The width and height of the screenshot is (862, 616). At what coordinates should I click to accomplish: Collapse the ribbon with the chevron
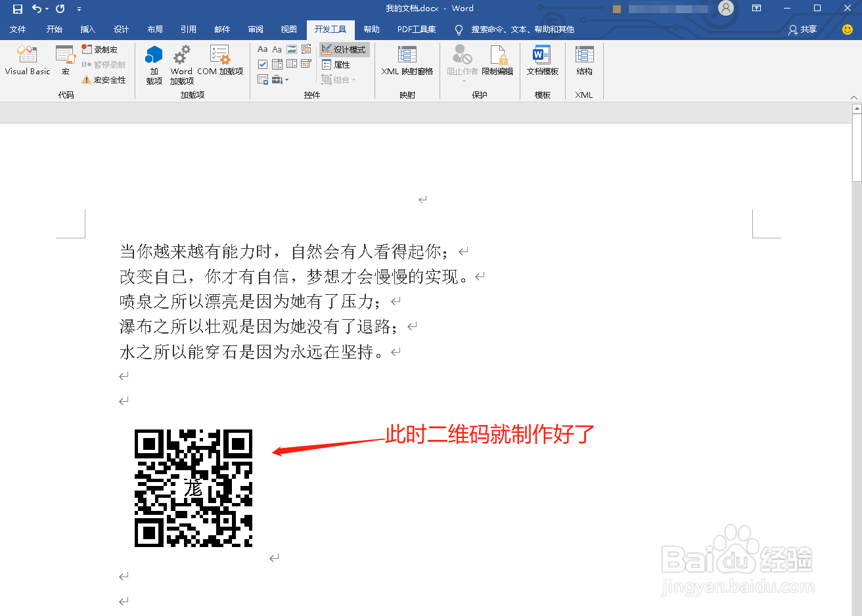click(853, 97)
